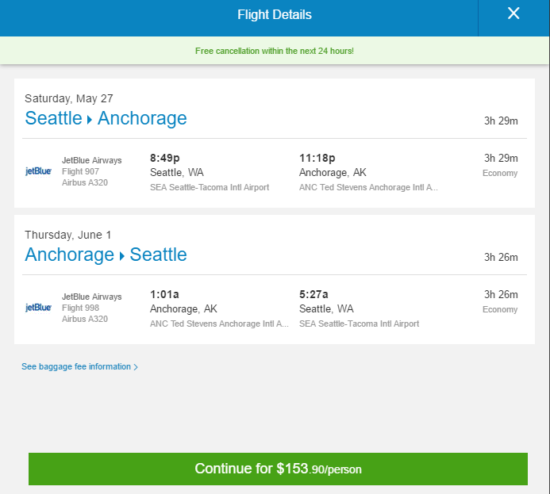Select the Seattle to Anchorage route heading
This screenshot has height=494, width=550.
tap(106, 118)
